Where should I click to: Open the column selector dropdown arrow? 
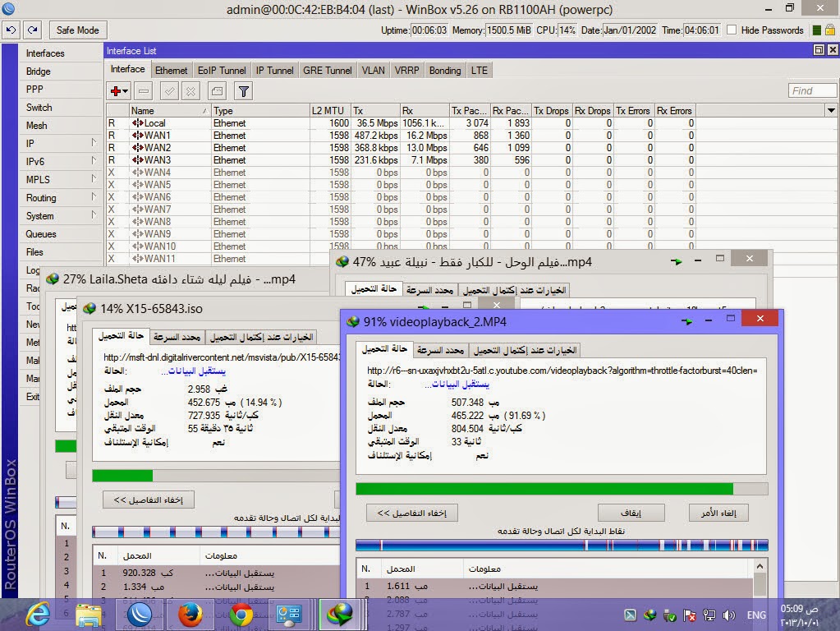[x=831, y=110]
